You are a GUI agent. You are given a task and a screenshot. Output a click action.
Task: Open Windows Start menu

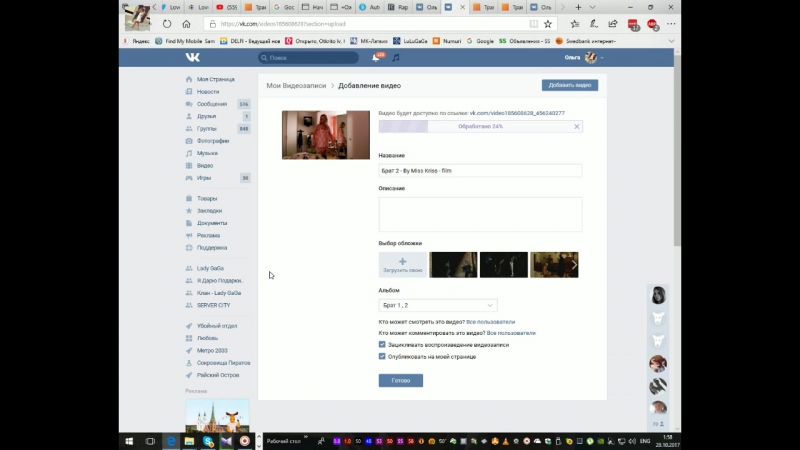tap(129, 441)
